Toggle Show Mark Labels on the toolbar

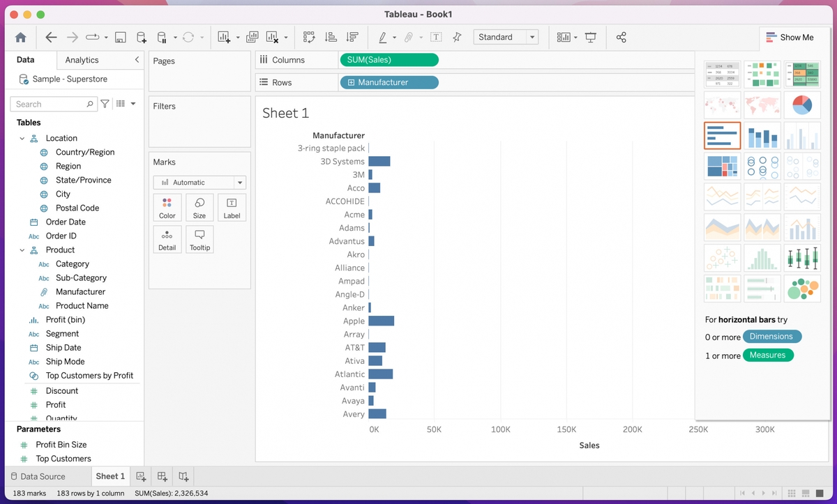[x=436, y=37]
